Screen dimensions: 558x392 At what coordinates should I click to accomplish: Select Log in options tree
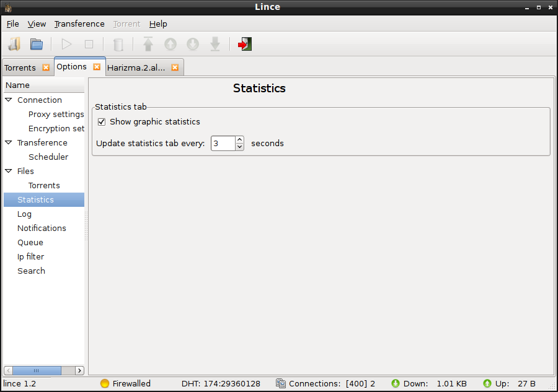[x=25, y=214]
